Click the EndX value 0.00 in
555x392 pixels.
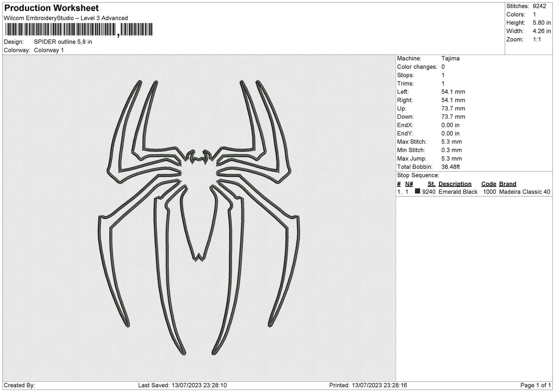coord(450,125)
